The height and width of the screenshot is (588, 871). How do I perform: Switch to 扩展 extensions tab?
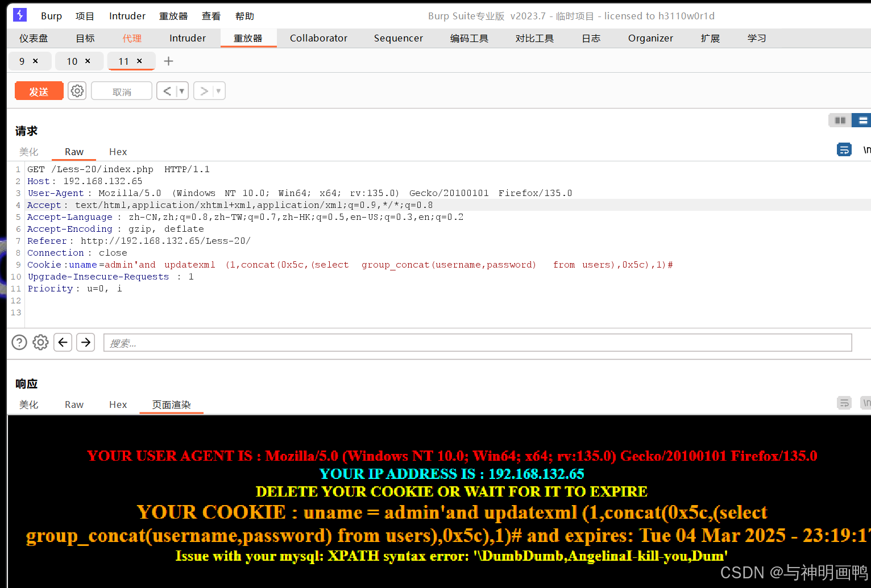(x=710, y=38)
